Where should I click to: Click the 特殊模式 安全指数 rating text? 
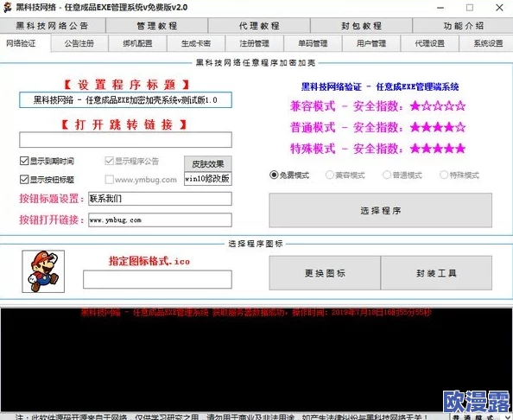(x=378, y=149)
